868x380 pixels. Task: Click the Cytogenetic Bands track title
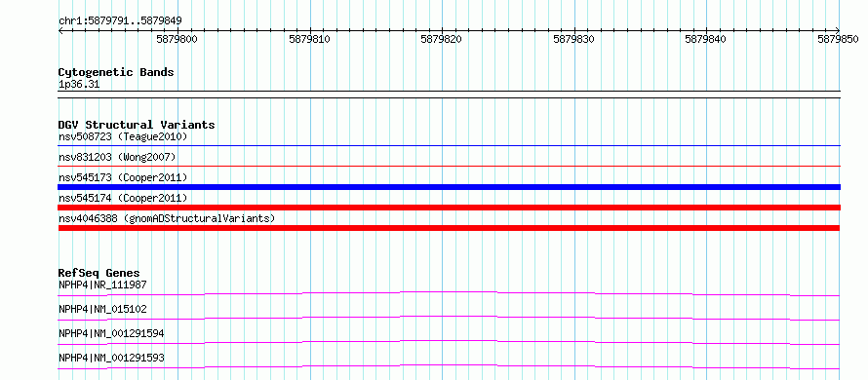tap(116, 72)
